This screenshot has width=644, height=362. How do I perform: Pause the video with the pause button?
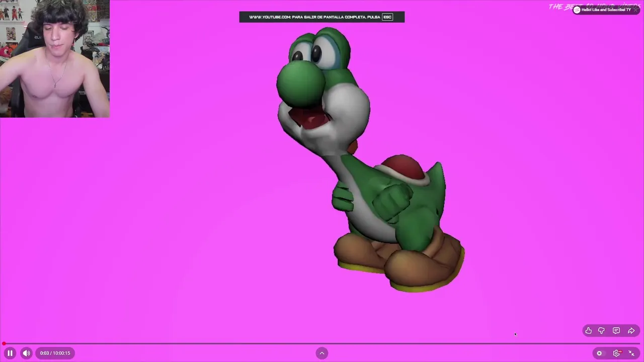[x=10, y=353]
